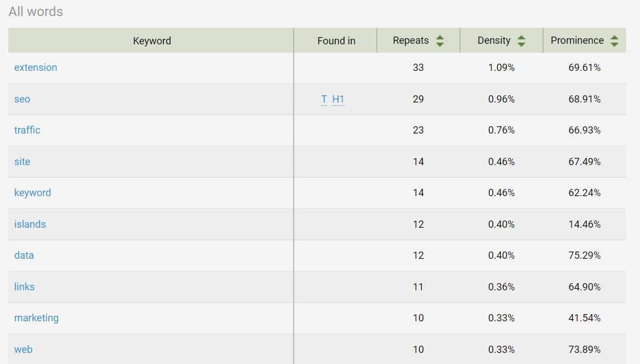This screenshot has height=364, width=640.
Task: Select density value 0.36%
Action: 501,287
